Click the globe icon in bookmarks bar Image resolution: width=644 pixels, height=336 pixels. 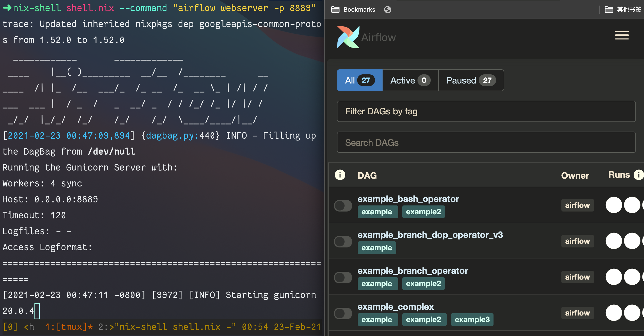387,10
